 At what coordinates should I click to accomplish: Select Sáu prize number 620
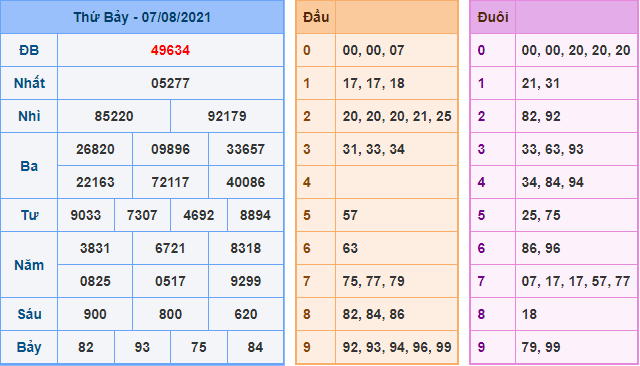tap(246, 315)
